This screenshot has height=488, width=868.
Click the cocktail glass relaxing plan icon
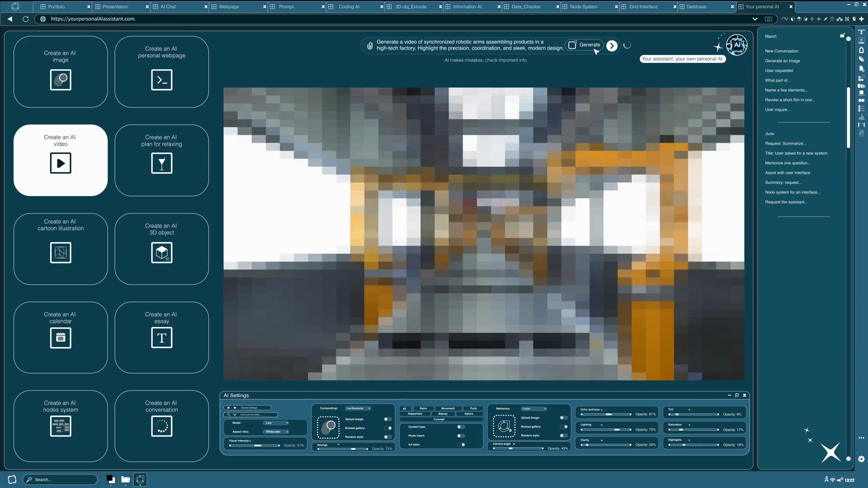coord(161,163)
